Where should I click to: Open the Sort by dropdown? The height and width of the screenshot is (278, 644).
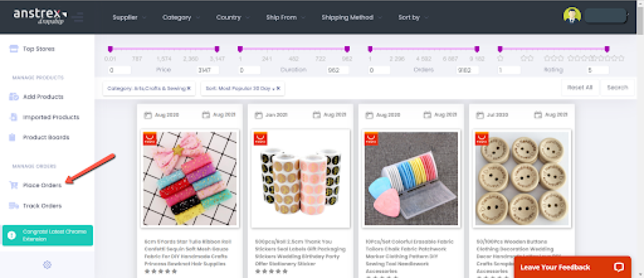coord(413,17)
